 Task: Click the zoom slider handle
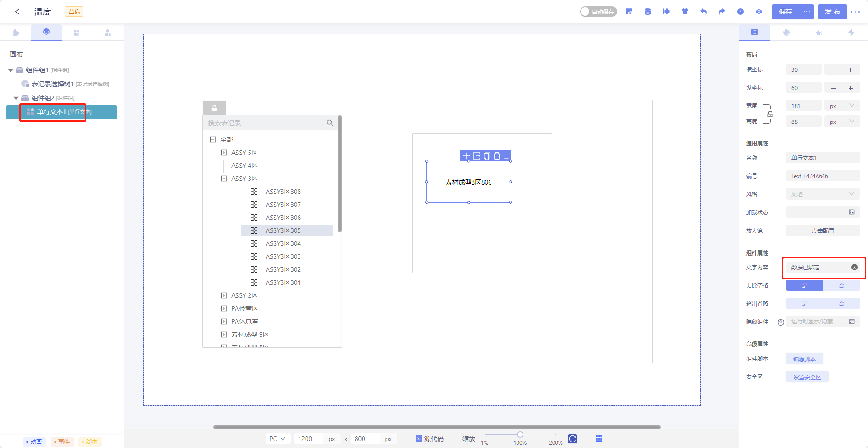tap(520, 435)
